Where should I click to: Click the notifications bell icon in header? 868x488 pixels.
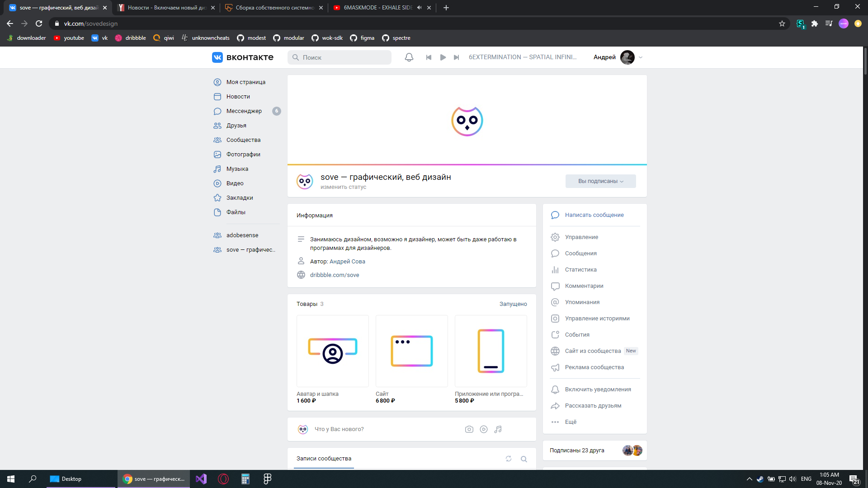[x=409, y=57]
